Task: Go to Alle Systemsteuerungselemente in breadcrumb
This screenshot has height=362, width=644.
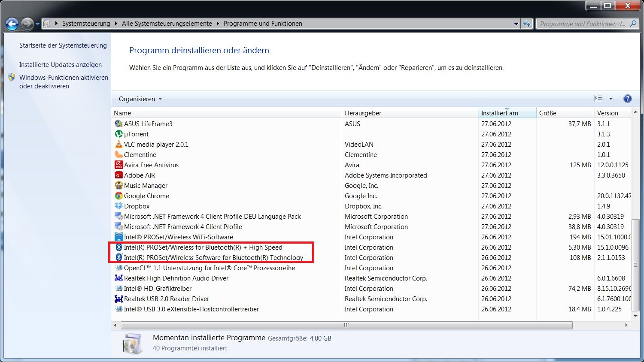Action: [x=167, y=24]
